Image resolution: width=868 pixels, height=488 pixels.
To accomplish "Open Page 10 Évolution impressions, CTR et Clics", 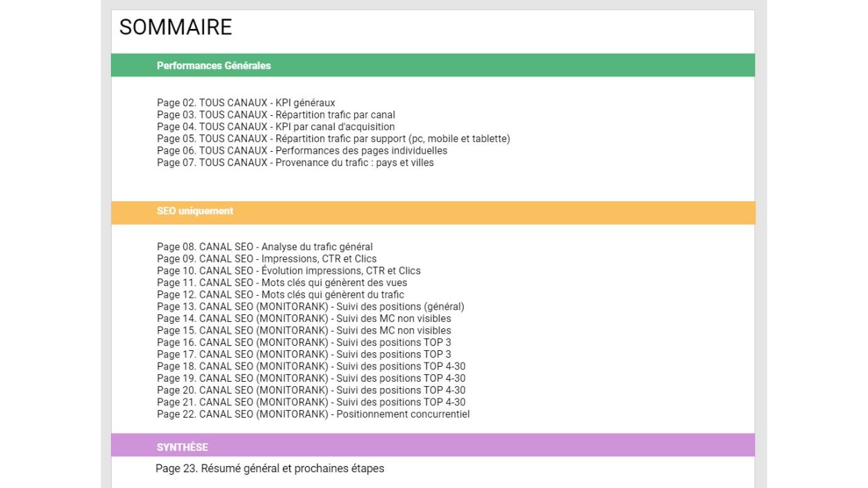I will coord(289,271).
